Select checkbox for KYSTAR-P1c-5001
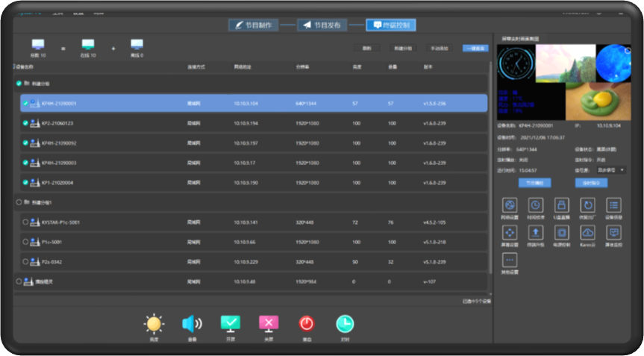 coord(25,222)
